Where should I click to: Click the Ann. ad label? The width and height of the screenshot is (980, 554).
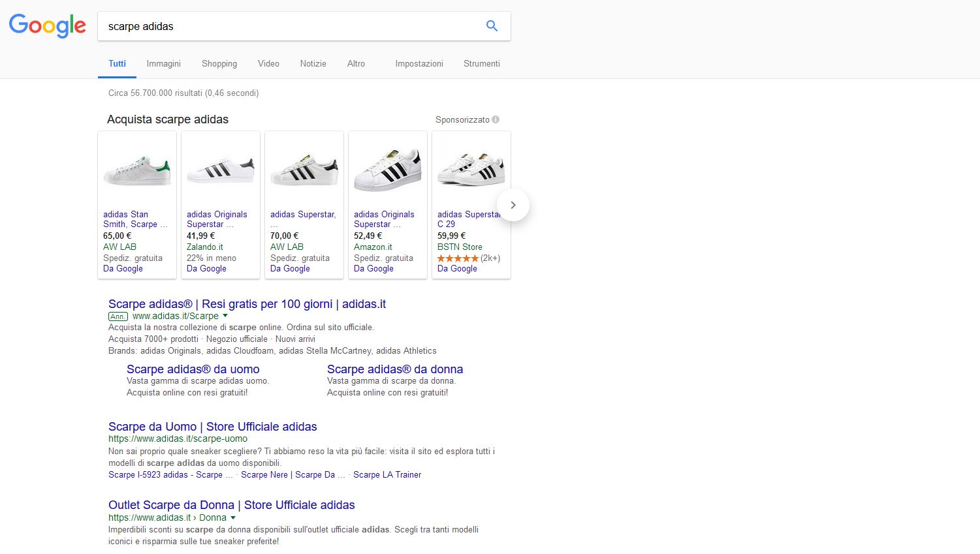pos(118,316)
